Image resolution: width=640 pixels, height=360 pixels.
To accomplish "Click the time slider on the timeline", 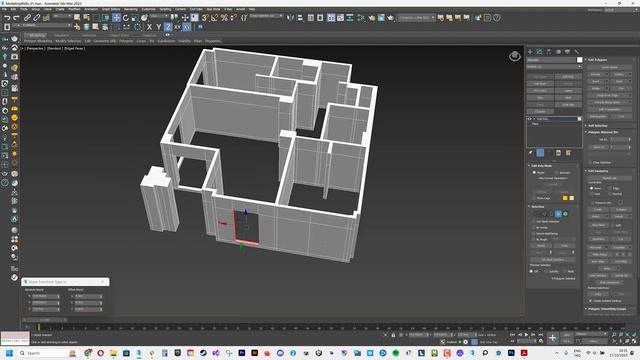I will 45,320.
